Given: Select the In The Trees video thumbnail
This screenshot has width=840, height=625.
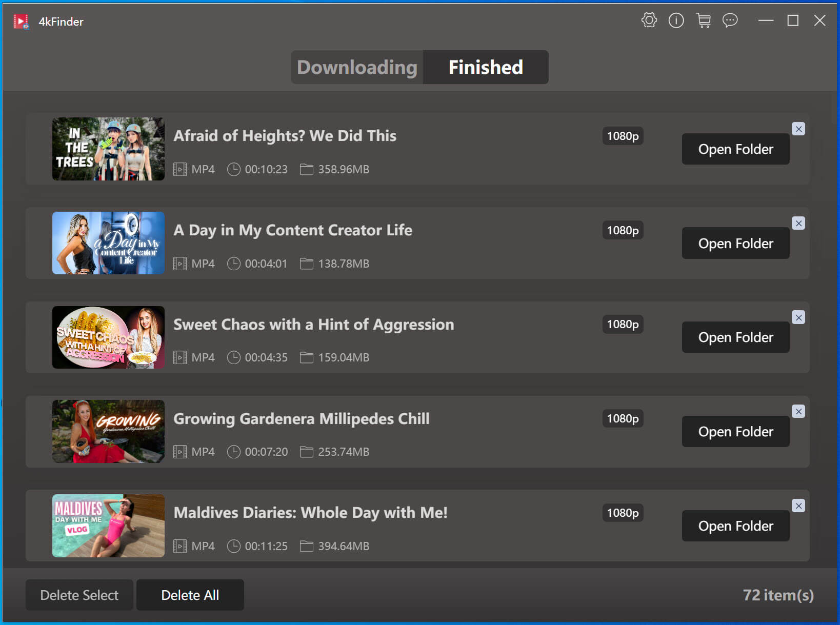Looking at the screenshot, I should (108, 149).
